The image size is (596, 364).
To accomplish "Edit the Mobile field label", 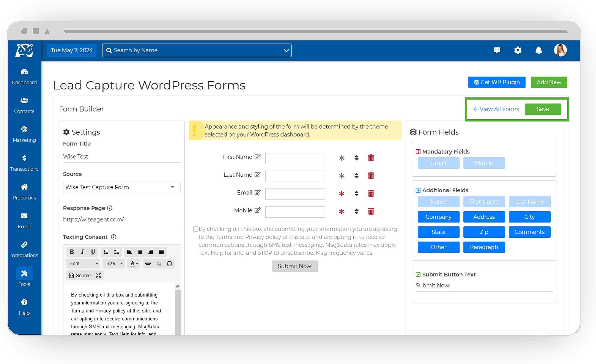I will (257, 210).
